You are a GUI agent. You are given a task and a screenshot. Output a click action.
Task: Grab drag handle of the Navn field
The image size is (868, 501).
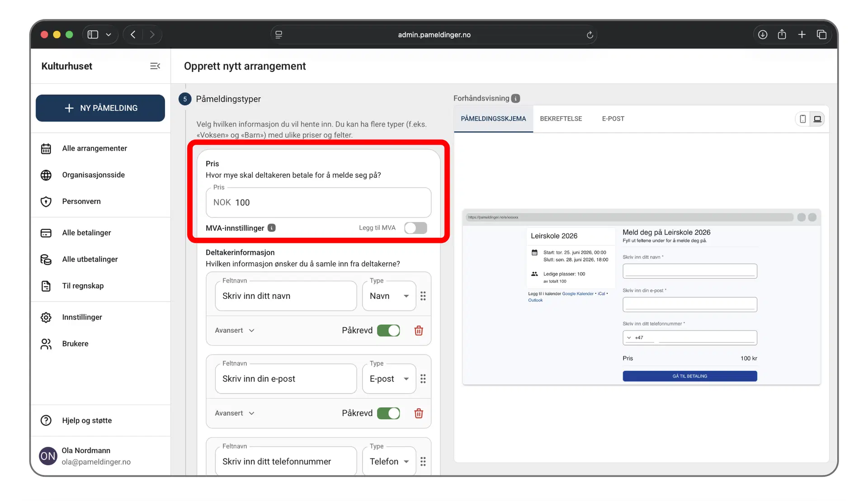tap(423, 296)
